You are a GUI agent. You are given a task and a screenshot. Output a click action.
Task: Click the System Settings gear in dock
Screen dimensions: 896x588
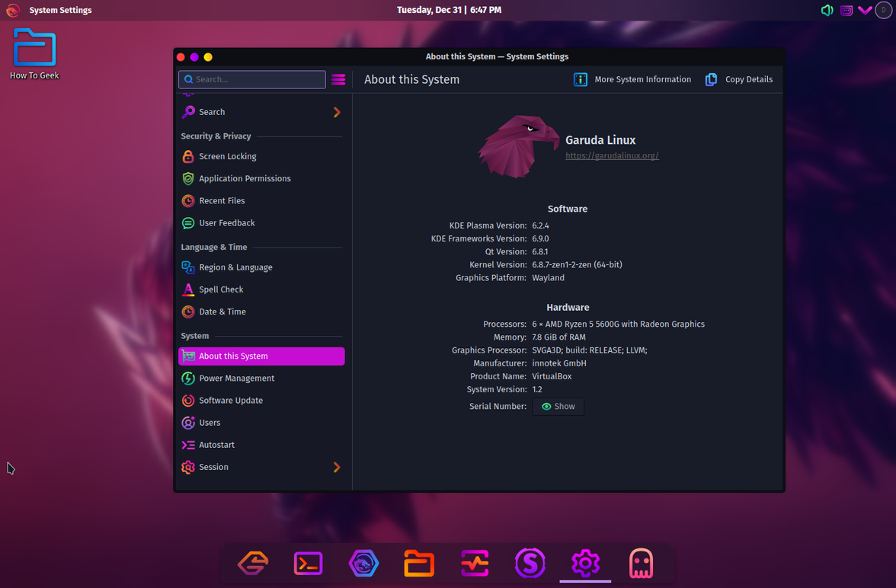coord(585,564)
